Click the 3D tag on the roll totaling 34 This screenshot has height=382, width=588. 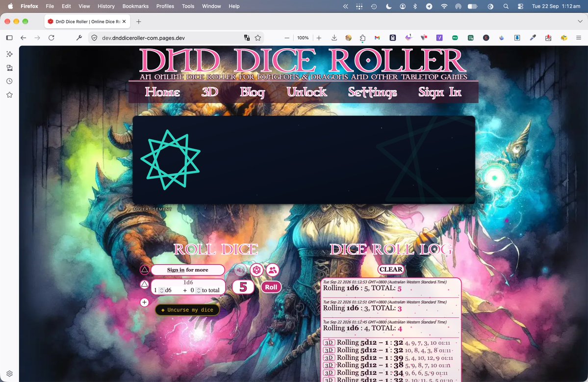(329, 373)
